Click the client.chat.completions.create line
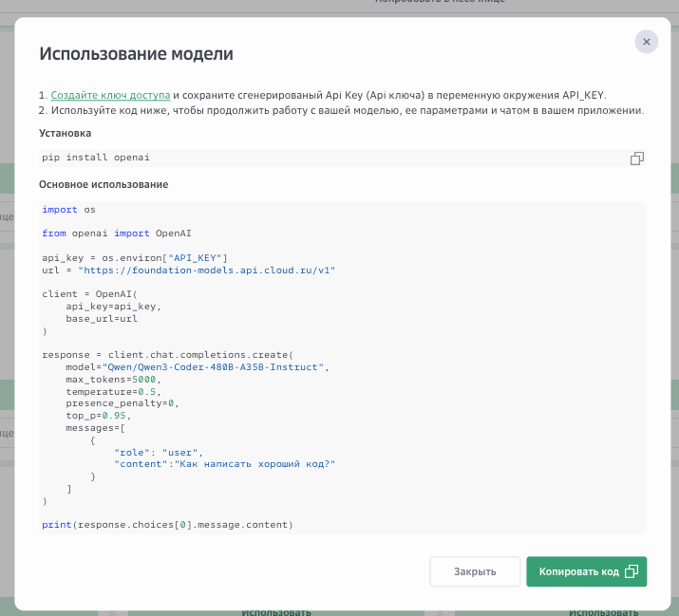 pyautogui.click(x=167, y=355)
